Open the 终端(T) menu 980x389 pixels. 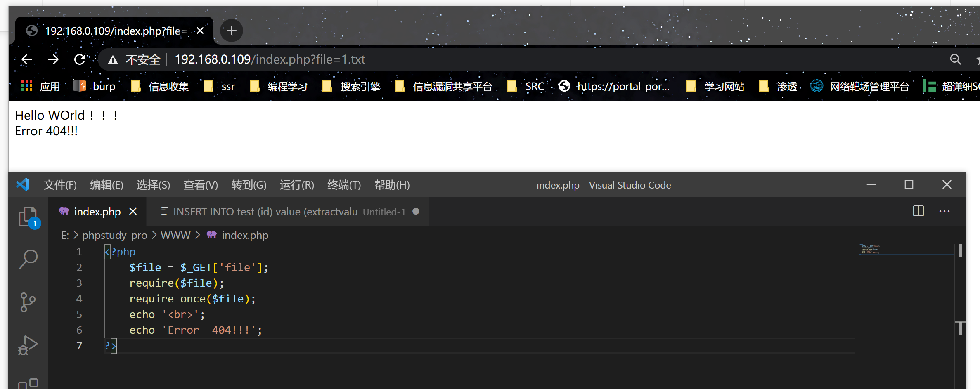pyautogui.click(x=344, y=185)
